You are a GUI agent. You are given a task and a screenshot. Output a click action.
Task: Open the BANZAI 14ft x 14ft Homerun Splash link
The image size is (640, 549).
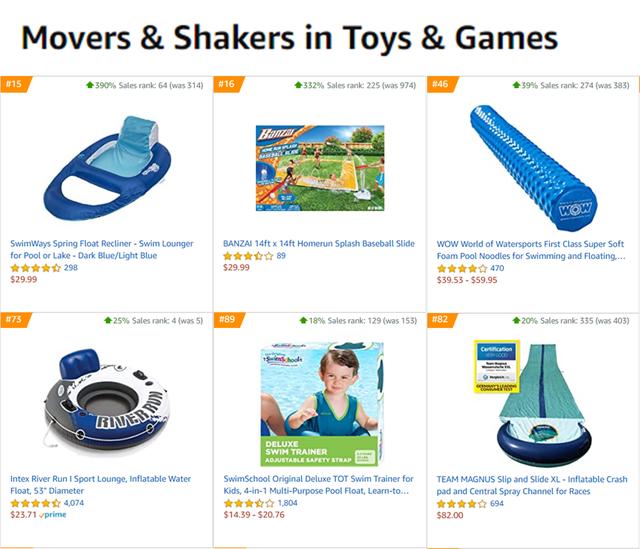pos(319,244)
